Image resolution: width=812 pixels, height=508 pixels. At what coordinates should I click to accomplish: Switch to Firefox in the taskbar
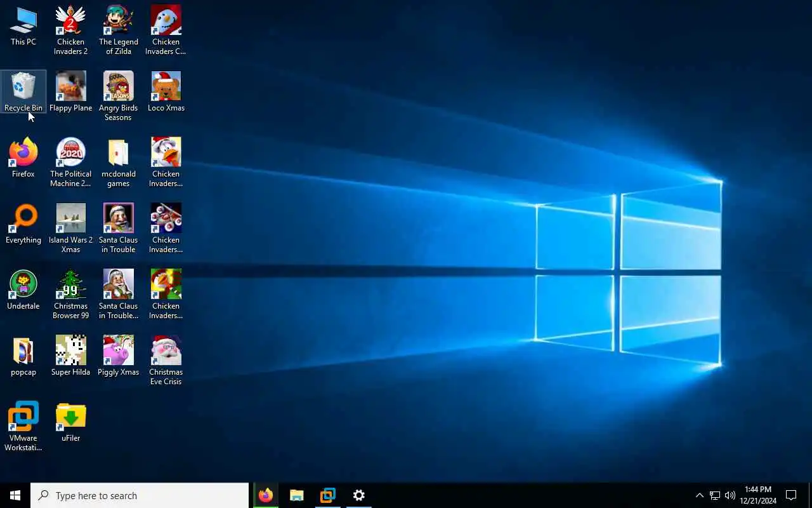pos(266,495)
